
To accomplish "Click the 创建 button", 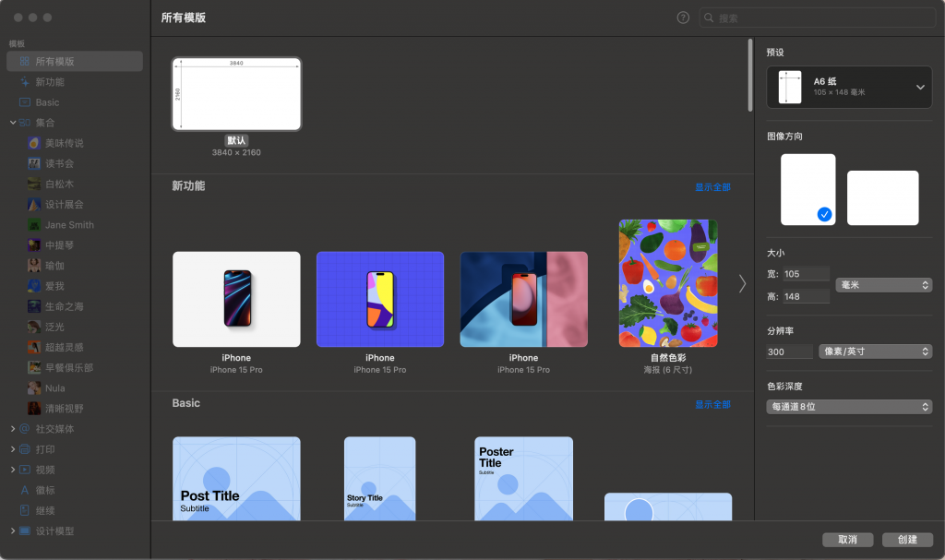I will (x=907, y=540).
